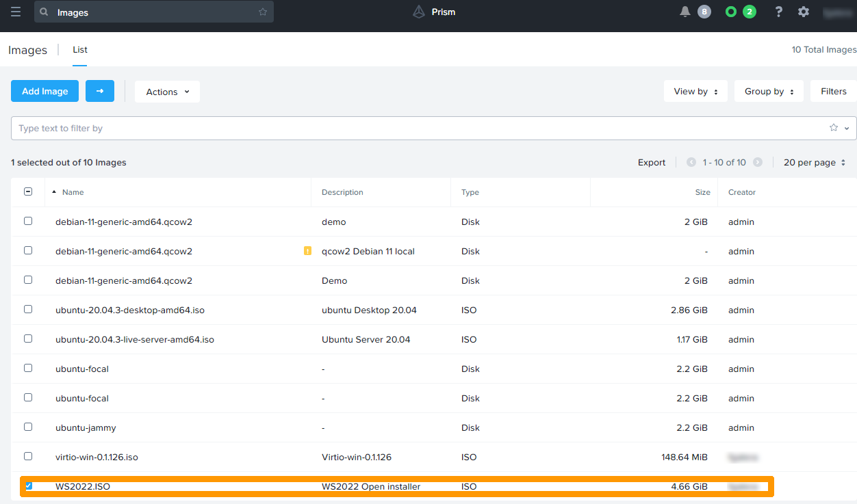Open the Prism help question mark

[778, 12]
